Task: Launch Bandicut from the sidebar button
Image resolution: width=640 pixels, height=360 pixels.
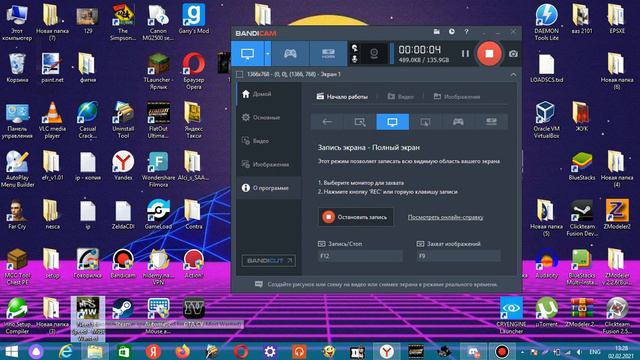Action: pos(269,260)
